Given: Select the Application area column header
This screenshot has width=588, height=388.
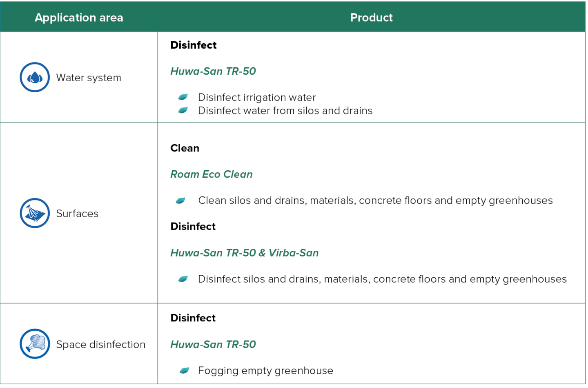Looking at the screenshot, I should [79, 18].
